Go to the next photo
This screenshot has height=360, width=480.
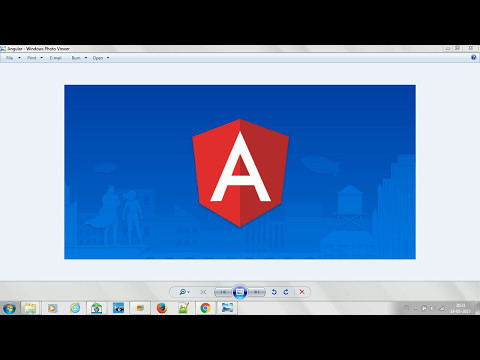(x=257, y=292)
